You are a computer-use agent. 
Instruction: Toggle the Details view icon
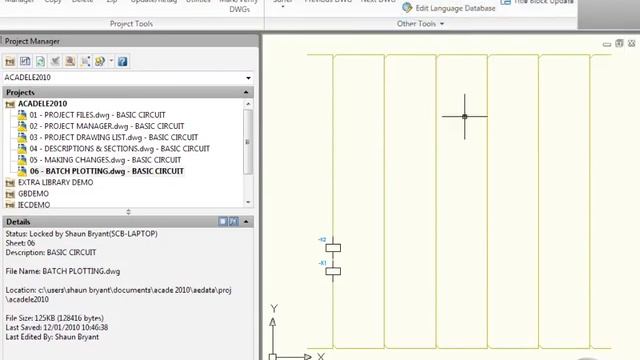click(x=223, y=221)
